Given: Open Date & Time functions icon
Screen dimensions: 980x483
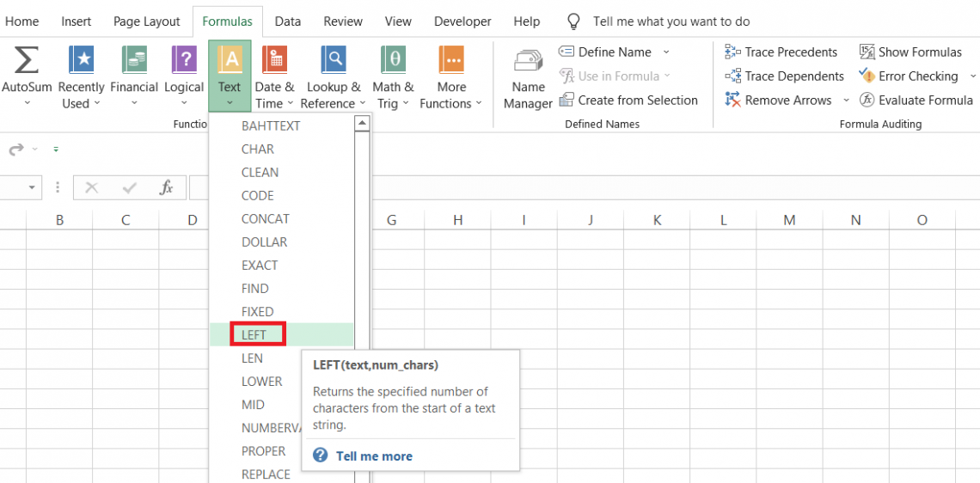Looking at the screenshot, I should pyautogui.click(x=274, y=61).
